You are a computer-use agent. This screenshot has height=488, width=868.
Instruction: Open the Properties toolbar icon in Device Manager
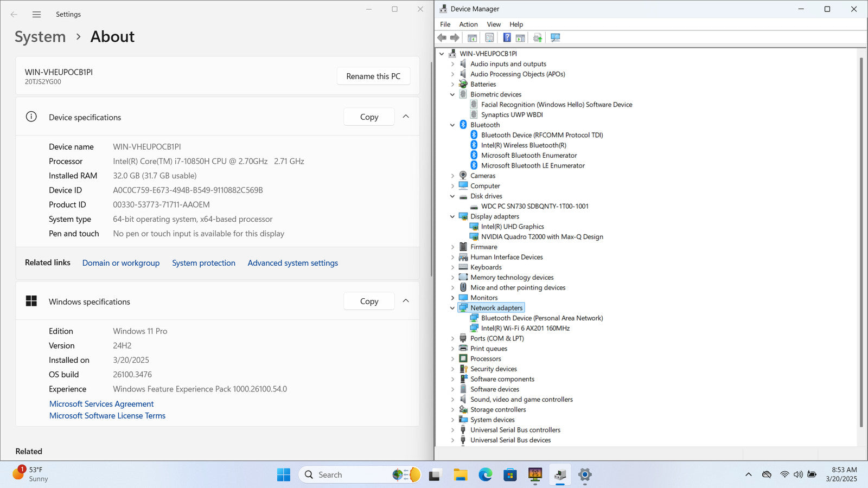[489, 37]
